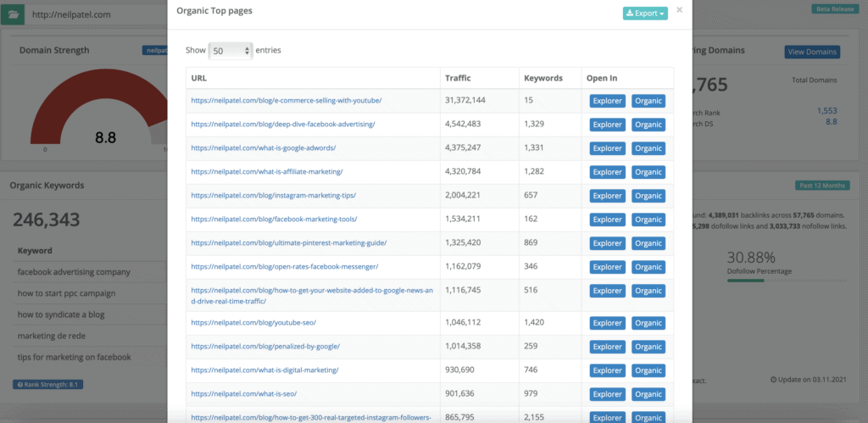
Task: Click Organic for youtube-seo row
Action: (648, 323)
